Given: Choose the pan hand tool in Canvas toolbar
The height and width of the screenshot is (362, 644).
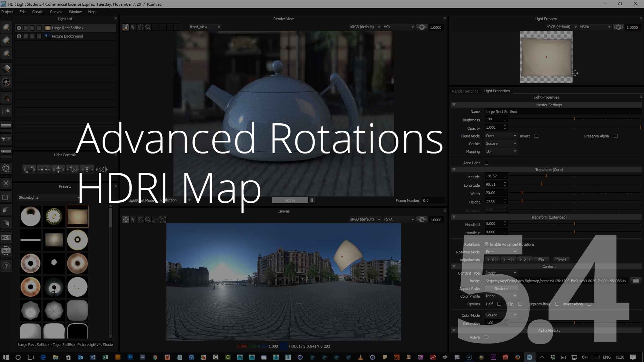Looking at the screenshot, I should 140,220.
